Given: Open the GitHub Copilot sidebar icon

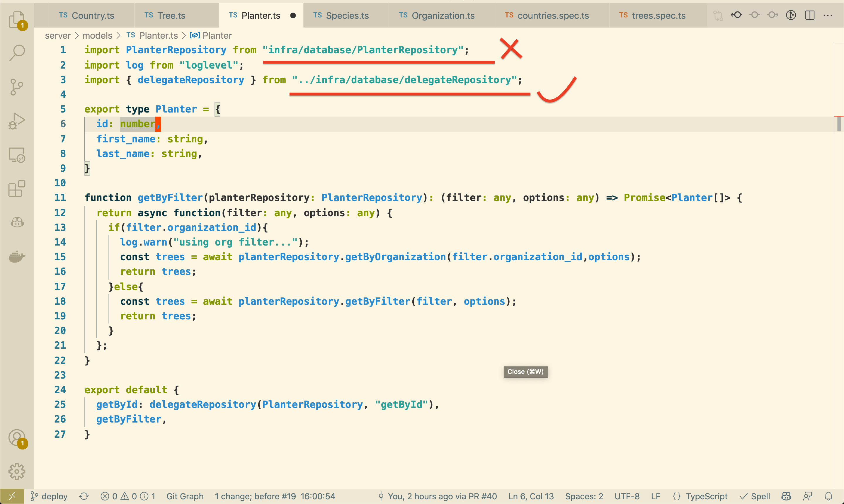Looking at the screenshot, I should [17, 222].
